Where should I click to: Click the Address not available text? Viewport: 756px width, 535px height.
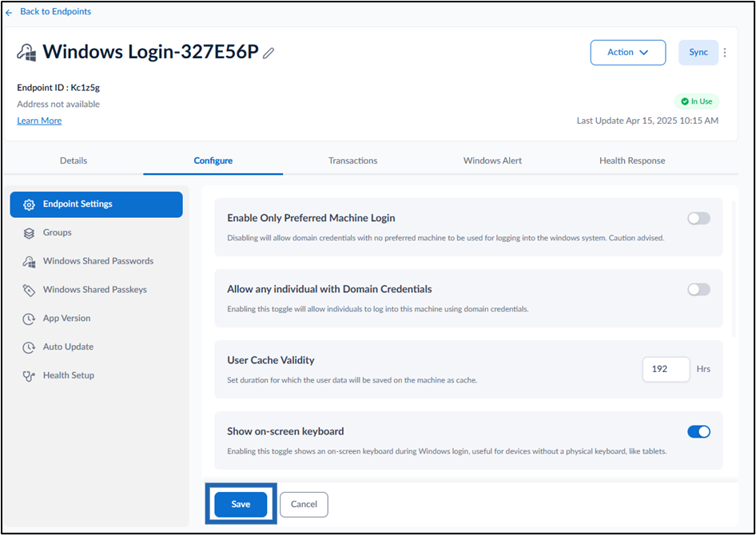pos(58,104)
